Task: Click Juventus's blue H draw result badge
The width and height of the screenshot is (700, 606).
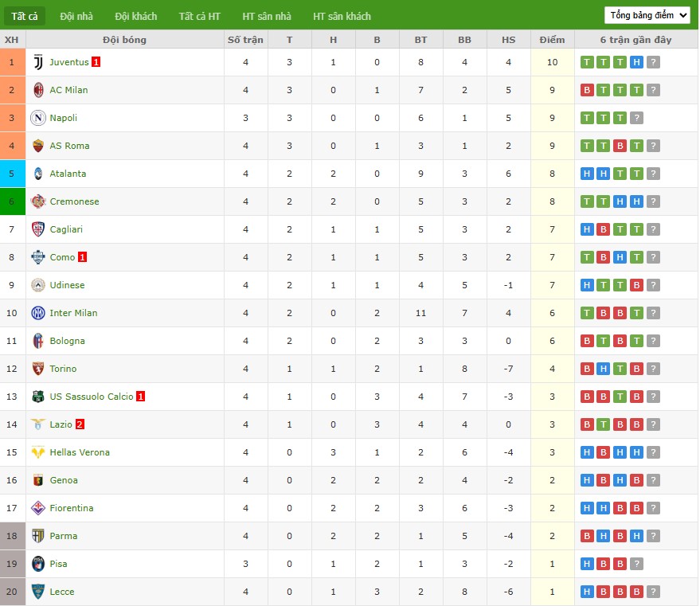Action: 635,62
